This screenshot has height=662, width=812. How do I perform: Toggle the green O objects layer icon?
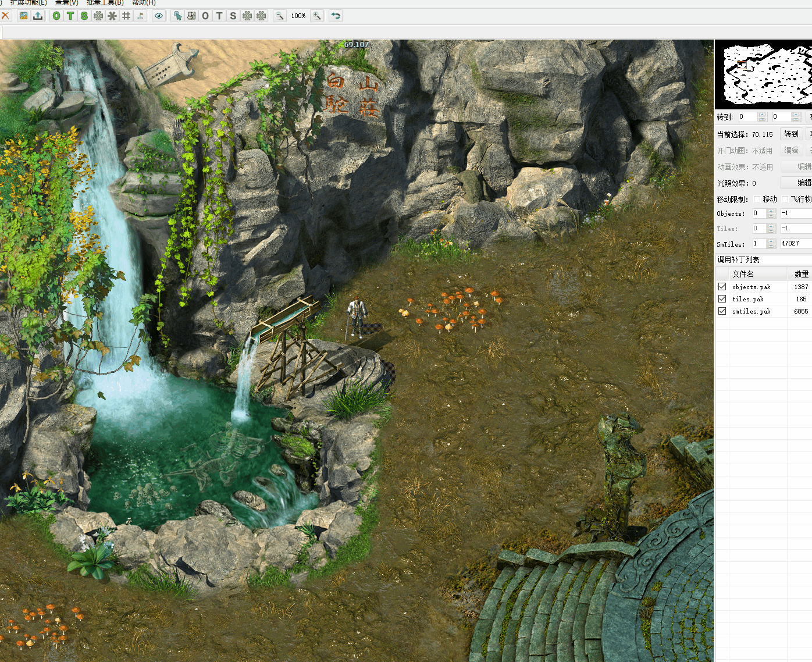click(56, 16)
